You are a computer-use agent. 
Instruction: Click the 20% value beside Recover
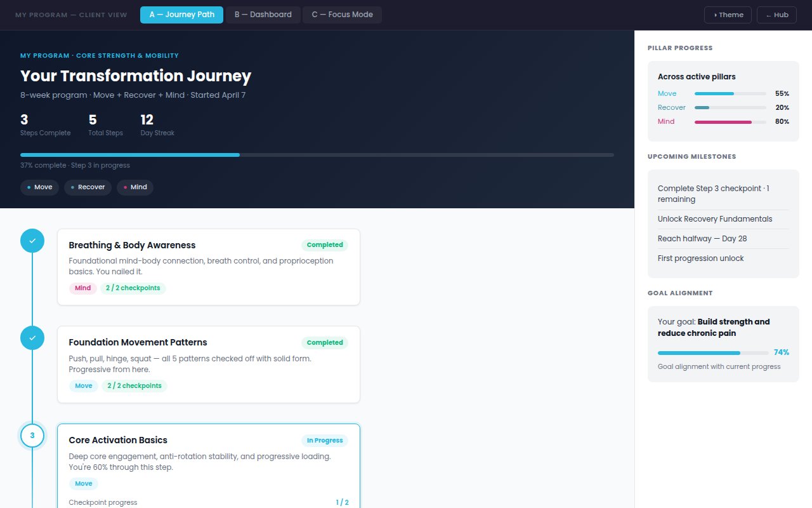pos(782,107)
